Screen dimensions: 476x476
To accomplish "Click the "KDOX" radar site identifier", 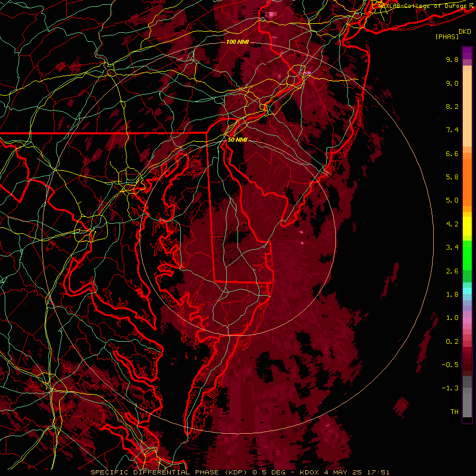I will (x=309, y=472).
